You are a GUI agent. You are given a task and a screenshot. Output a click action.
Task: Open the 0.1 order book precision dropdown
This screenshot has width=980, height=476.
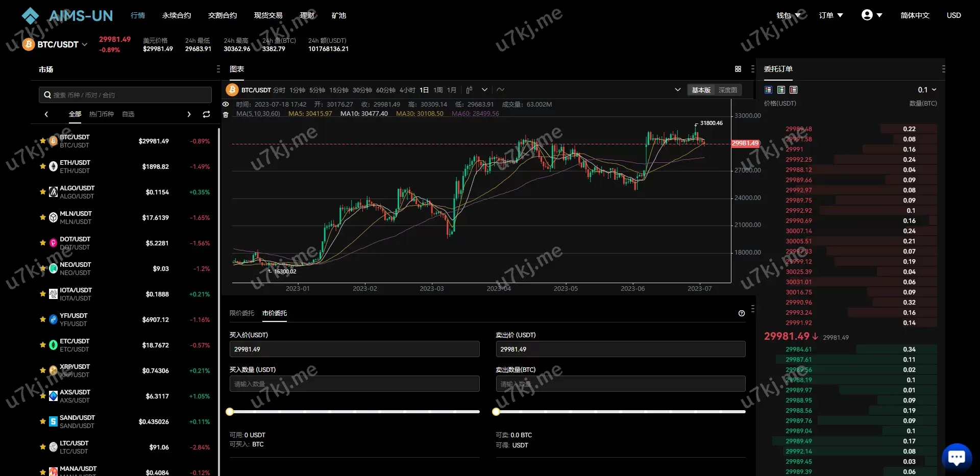click(x=927, y=90)
